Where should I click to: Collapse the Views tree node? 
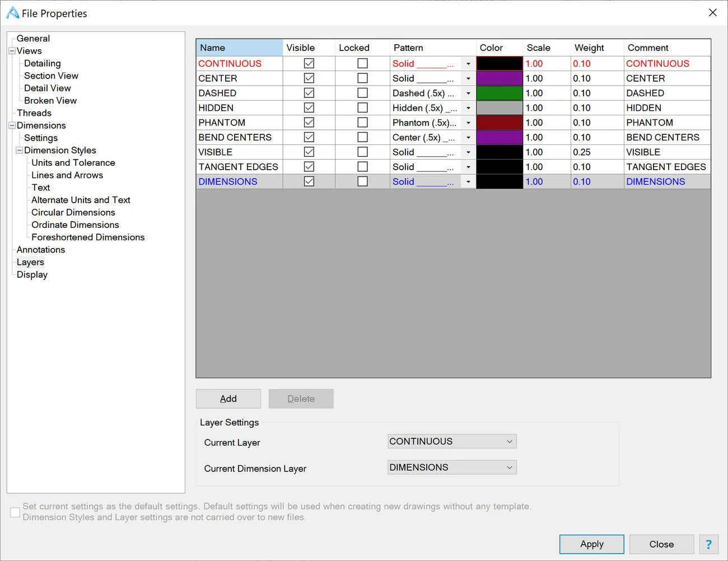[x=12, y=51]
